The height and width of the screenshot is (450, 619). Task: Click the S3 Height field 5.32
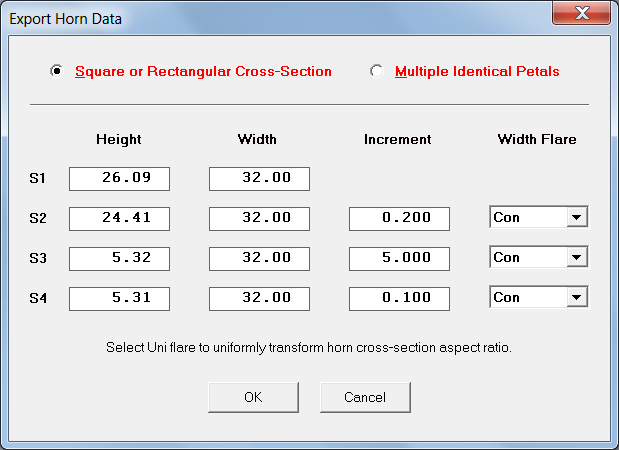point(119,259)
